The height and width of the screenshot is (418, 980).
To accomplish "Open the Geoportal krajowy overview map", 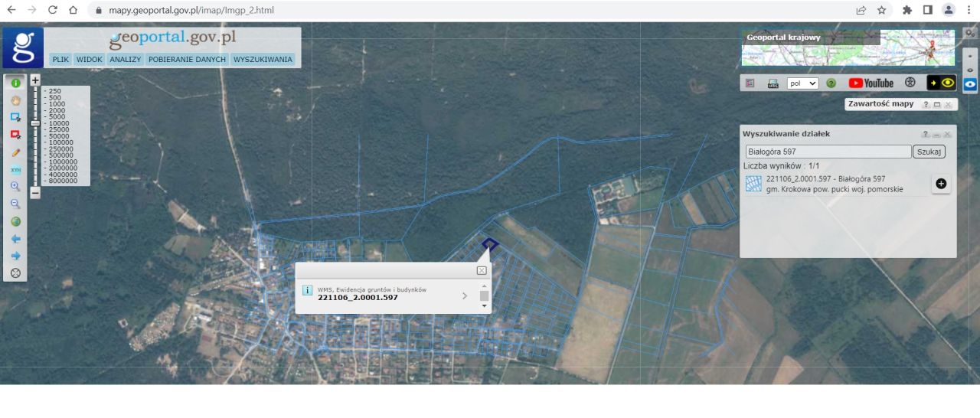I will click(x=848, y=47).
